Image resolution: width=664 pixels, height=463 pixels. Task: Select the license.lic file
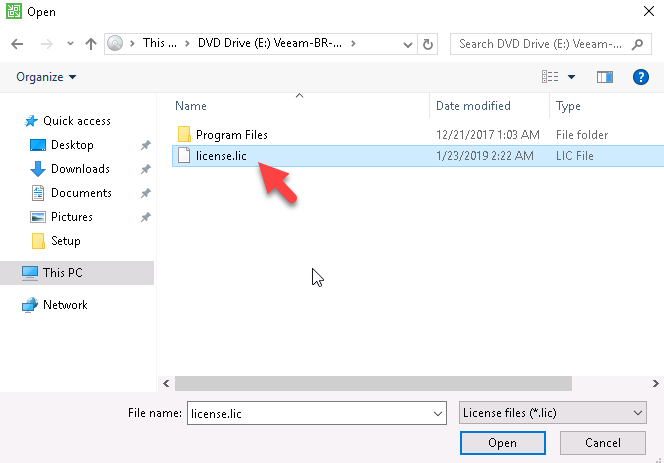coord(221,155)
